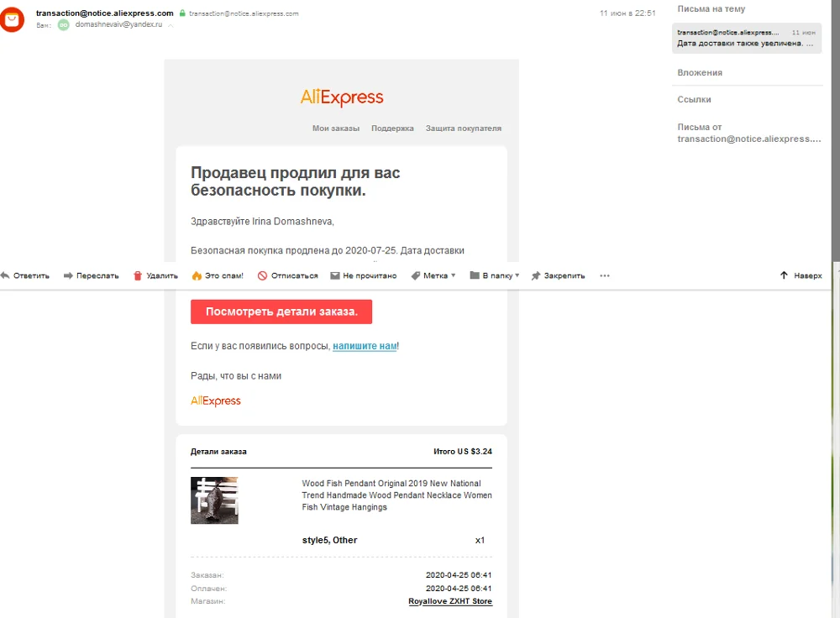The height and width of the screenshot is (618, 840).
Task: Mark the email as Это спам!
Action: tap(224, 275)
